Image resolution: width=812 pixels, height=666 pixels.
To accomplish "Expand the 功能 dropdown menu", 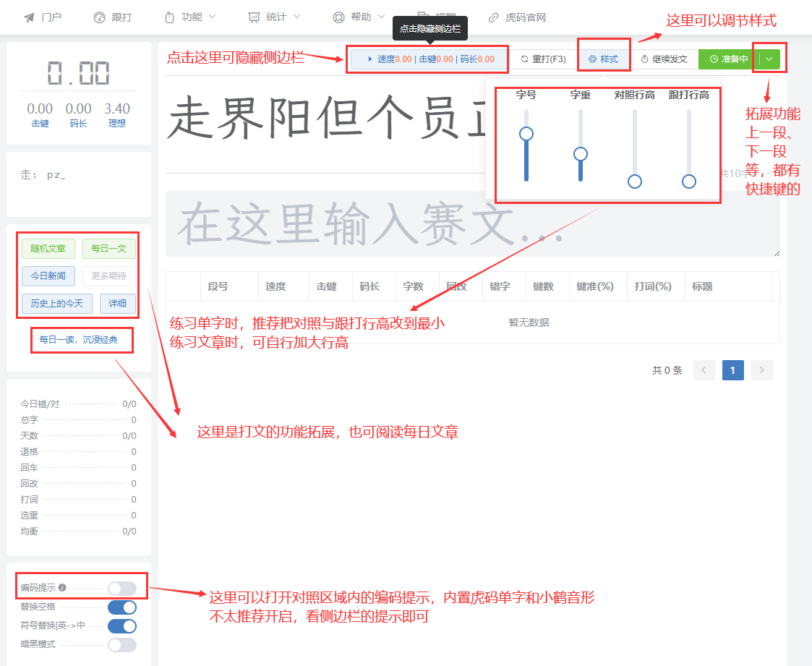I will click(x=191, y=17).
